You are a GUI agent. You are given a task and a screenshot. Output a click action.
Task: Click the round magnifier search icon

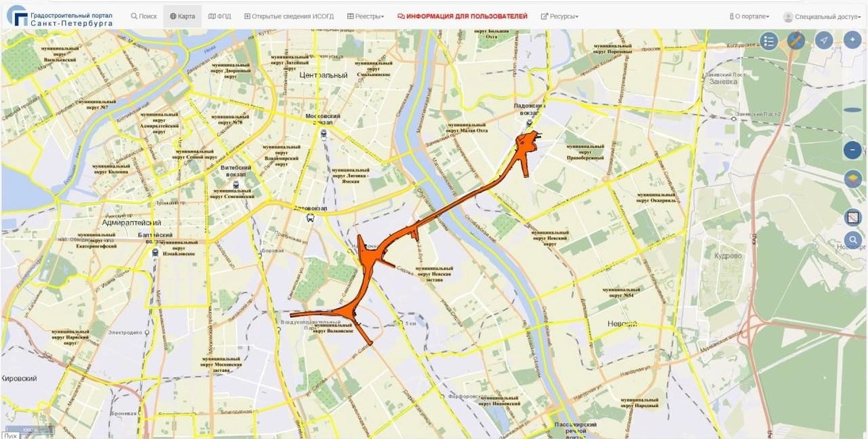point(853,240)
